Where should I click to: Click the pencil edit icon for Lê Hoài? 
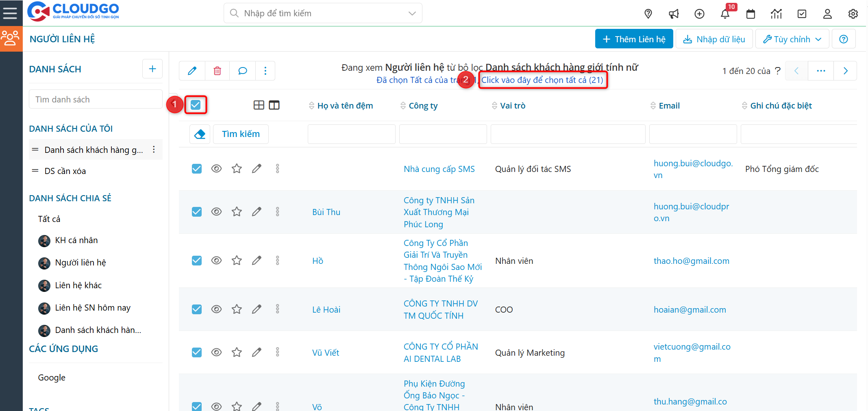(257, 309)
